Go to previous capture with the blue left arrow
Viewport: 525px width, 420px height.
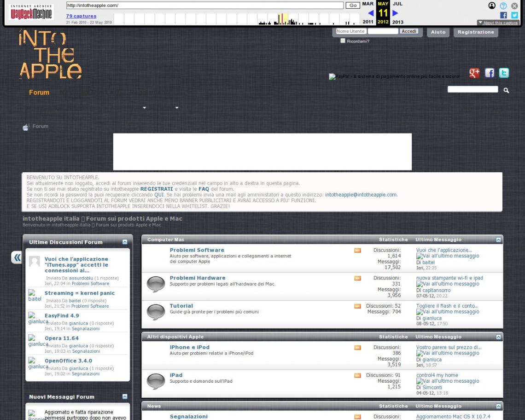pos(371,13)
